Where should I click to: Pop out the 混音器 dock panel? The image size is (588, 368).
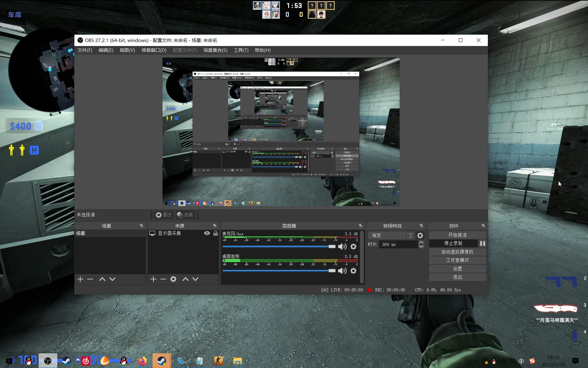click(360, 226)
